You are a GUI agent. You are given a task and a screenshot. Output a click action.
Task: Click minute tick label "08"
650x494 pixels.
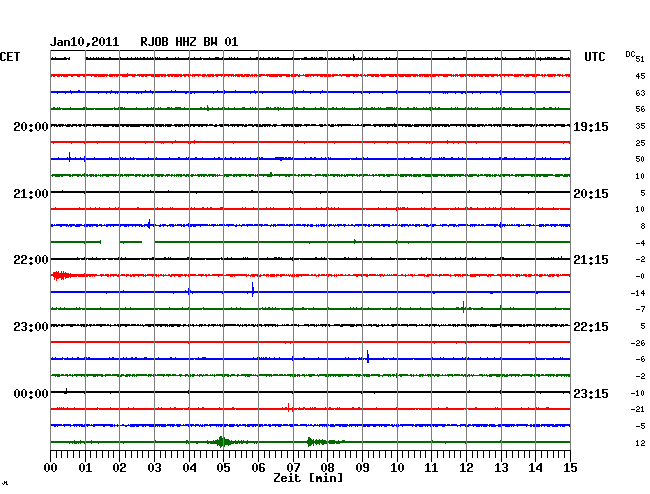327,468
